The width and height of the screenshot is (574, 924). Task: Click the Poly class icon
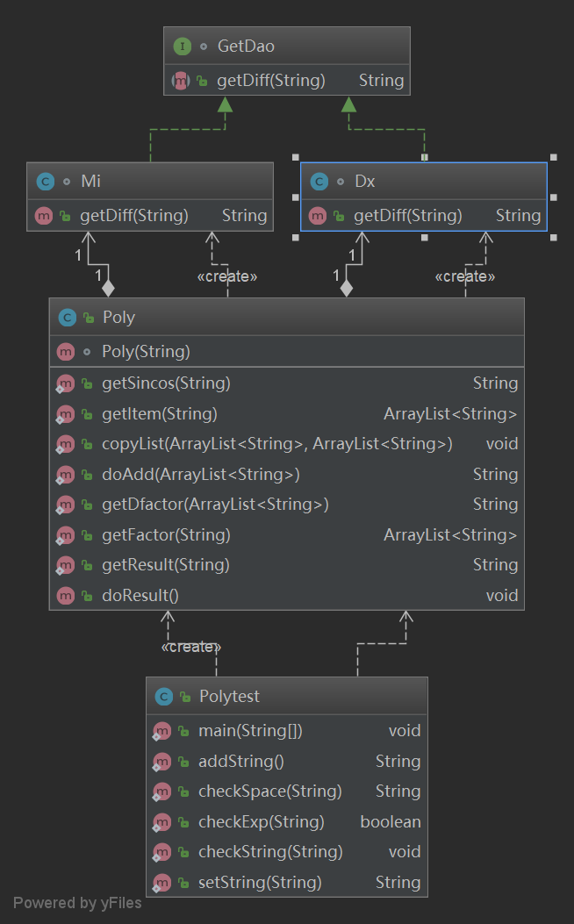click(x=67, y=318)
